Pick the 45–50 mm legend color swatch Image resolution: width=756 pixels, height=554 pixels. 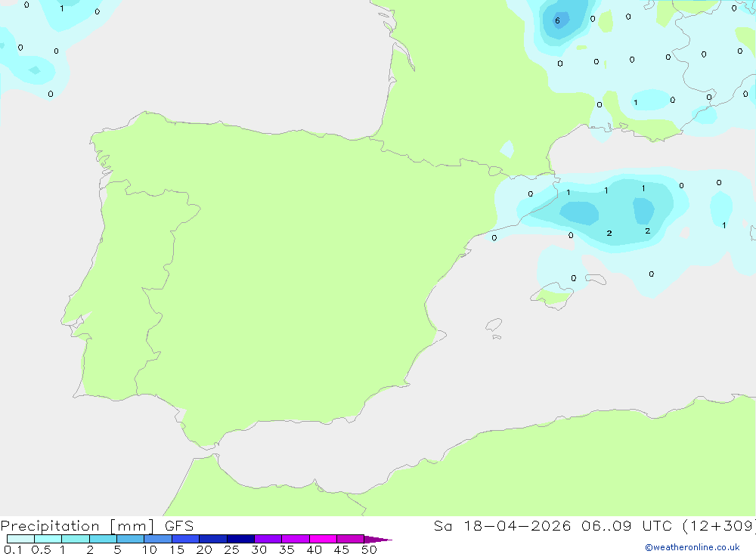click(351, 539)
